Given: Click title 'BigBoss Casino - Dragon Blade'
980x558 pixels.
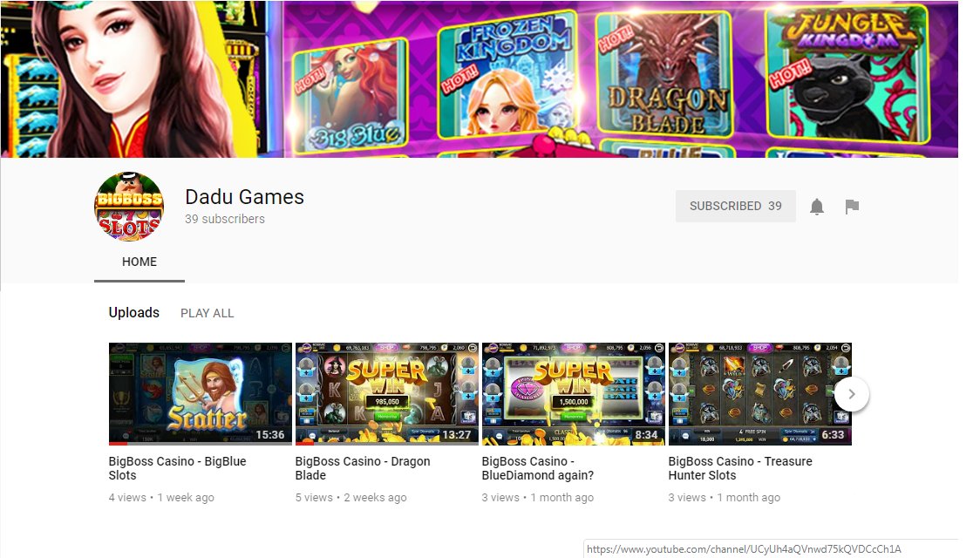Looking at the screenshot, I should pyautogui.click(x=363, y=468).
